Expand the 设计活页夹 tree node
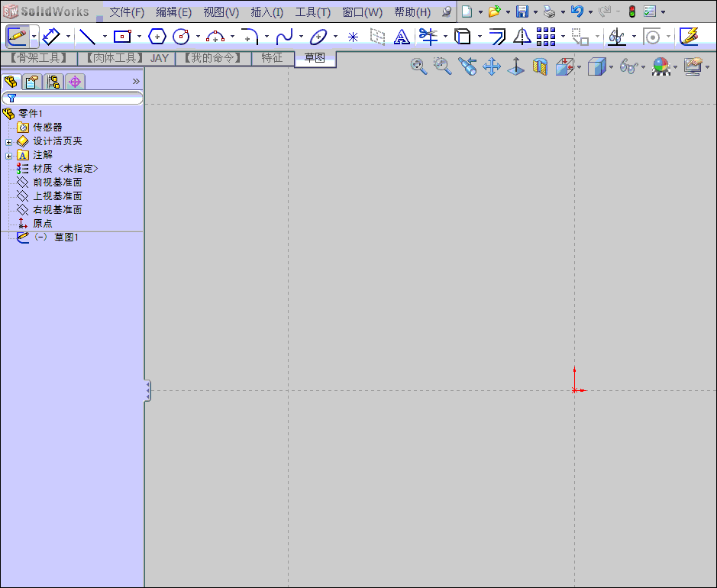This screenshot has width=717, height=588. [8, 142]
